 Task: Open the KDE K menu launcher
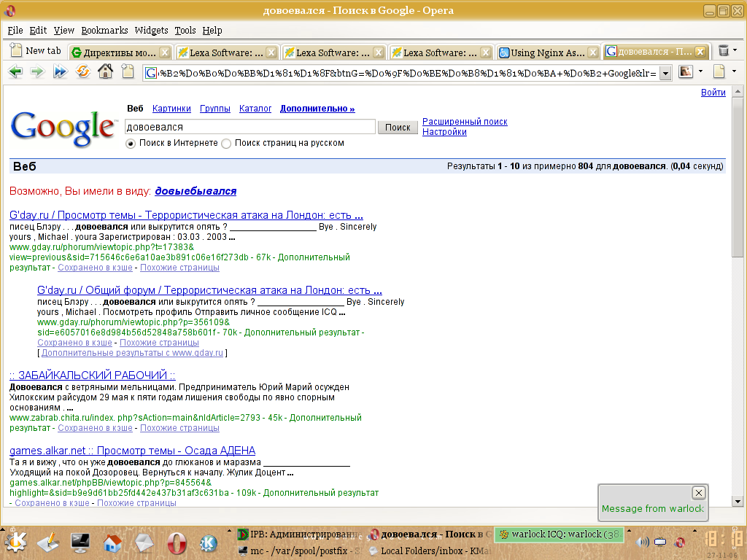click(x=15, y=542)
